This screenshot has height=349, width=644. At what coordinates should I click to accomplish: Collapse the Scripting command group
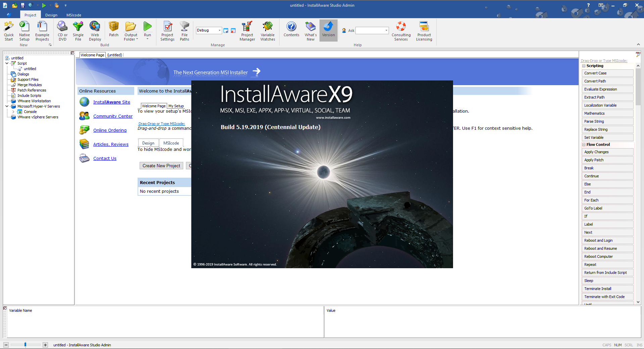click(584, 66)
